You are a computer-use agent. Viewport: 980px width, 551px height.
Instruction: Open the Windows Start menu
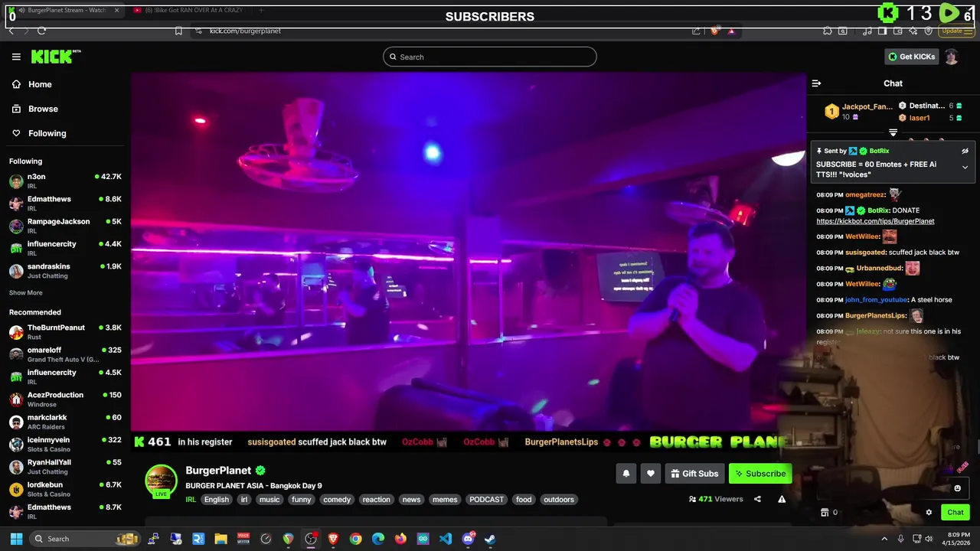(16, 539)
